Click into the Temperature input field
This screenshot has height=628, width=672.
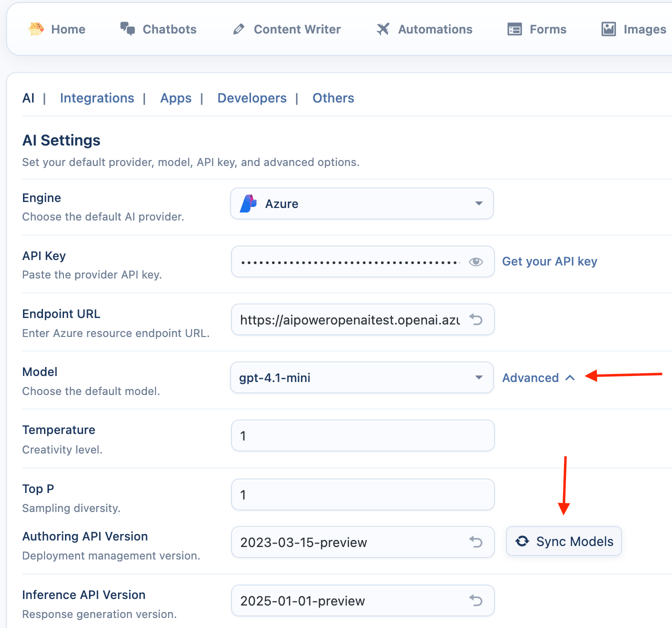(x=362, y=435)
